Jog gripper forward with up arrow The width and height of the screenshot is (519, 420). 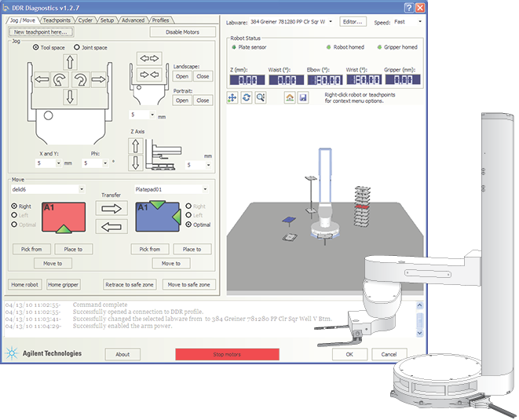pyautogui.click(x=70, y=62)
